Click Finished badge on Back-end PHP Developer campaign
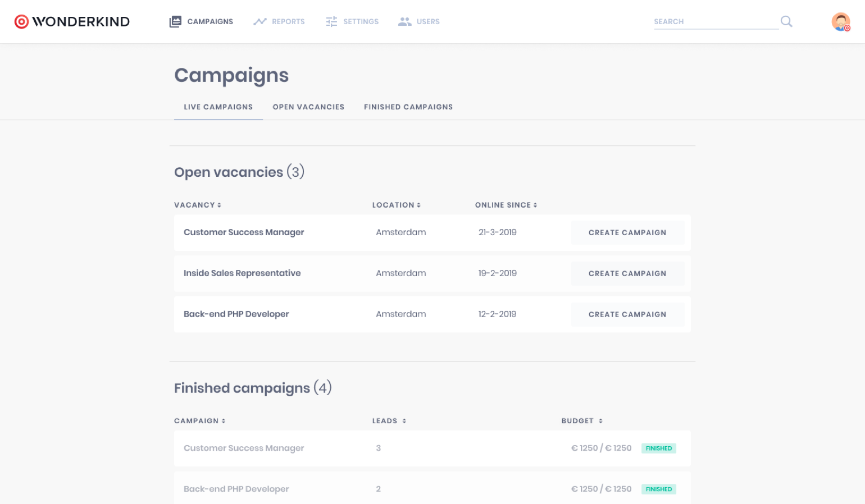865x504 pixels. [659, 489]
